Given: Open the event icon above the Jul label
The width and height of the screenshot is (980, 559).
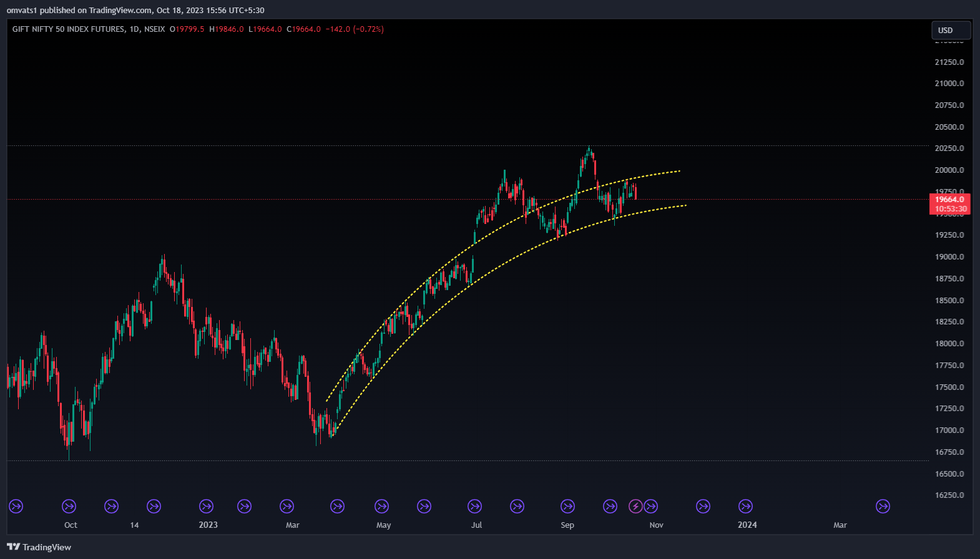Looking at the screenshot, I should pos(474,506).
